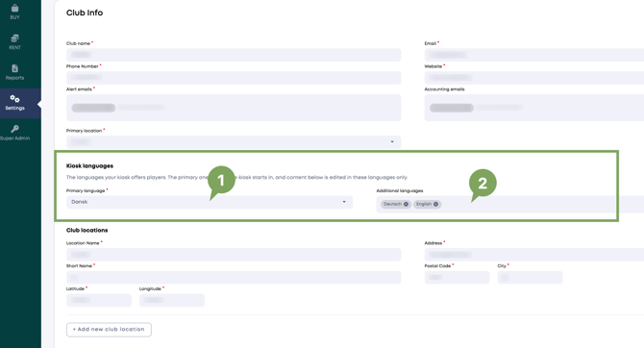Click the Phone Number input field

click(234, 78)
